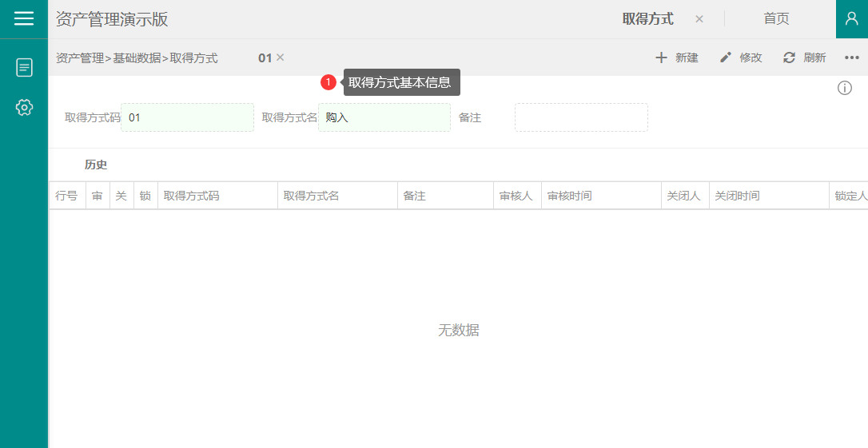Click breadcrumb 资产管理>基础数据>取得方式

tap(137, 57)
